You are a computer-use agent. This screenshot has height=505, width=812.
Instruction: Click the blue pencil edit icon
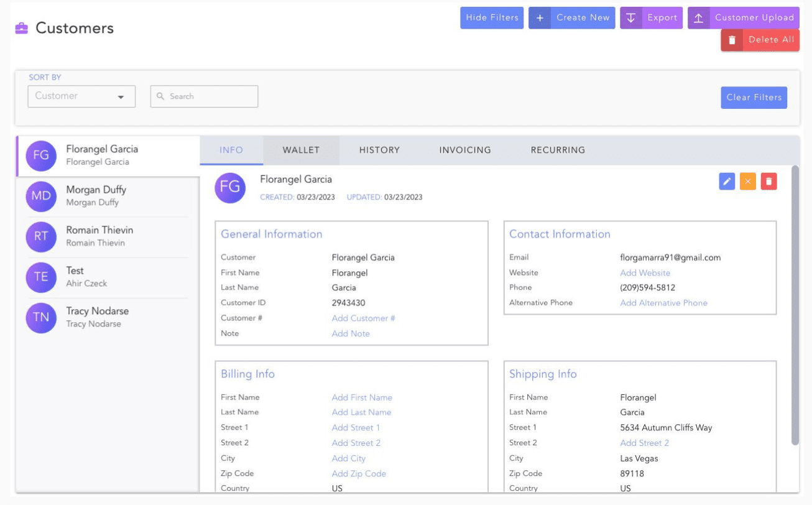pos(727,182)
